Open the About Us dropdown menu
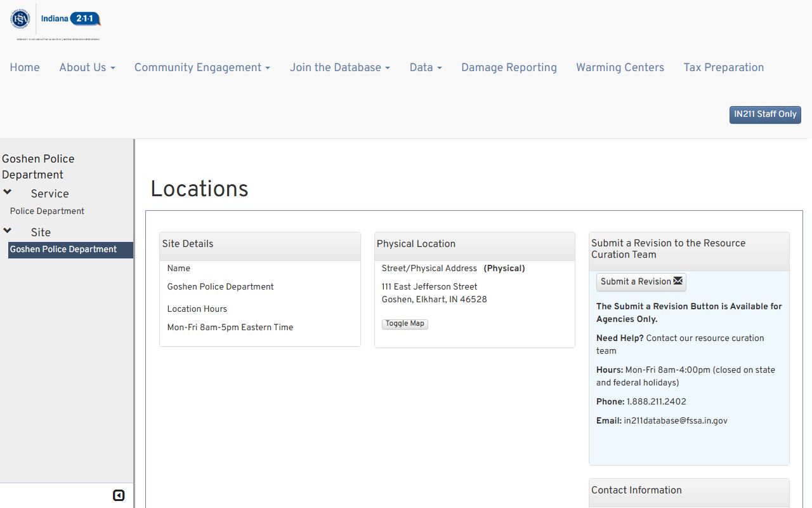This screenshot has height=508, width=812. (x=88, y=67)
